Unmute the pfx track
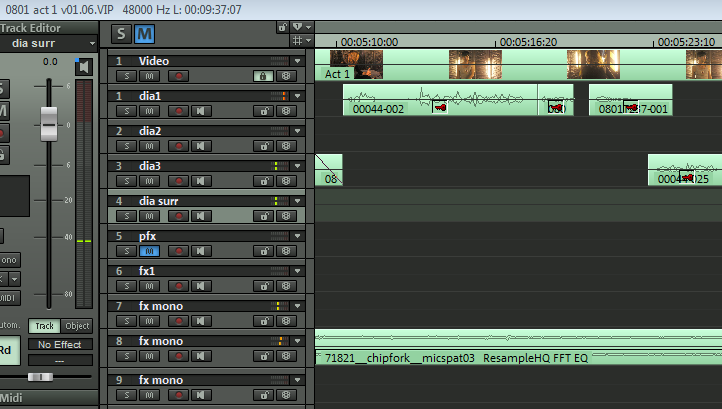 pos(146,250)
